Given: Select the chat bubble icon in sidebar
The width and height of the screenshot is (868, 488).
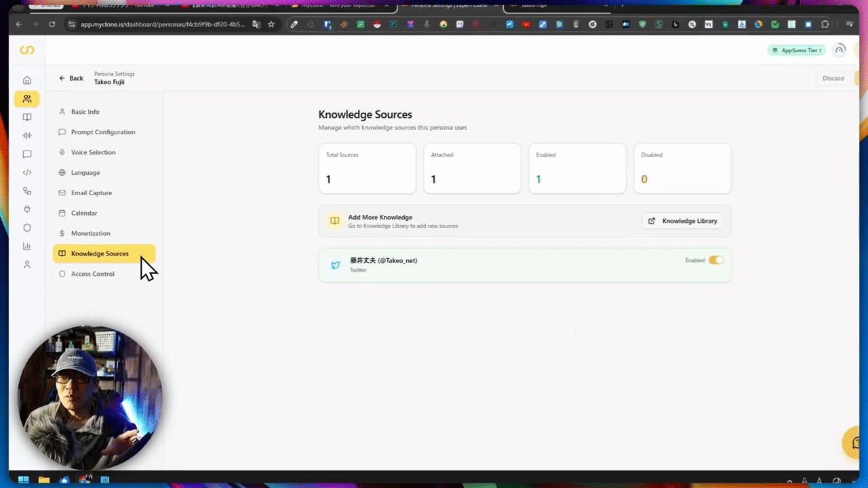Looking at the screenshot, I should [x=27, y=155].
